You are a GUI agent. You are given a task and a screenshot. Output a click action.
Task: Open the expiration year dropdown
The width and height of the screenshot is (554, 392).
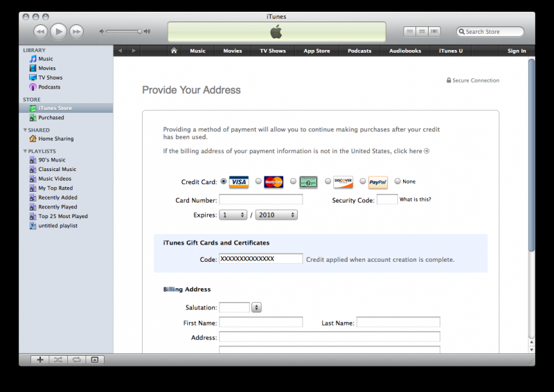tap(276, 215)
